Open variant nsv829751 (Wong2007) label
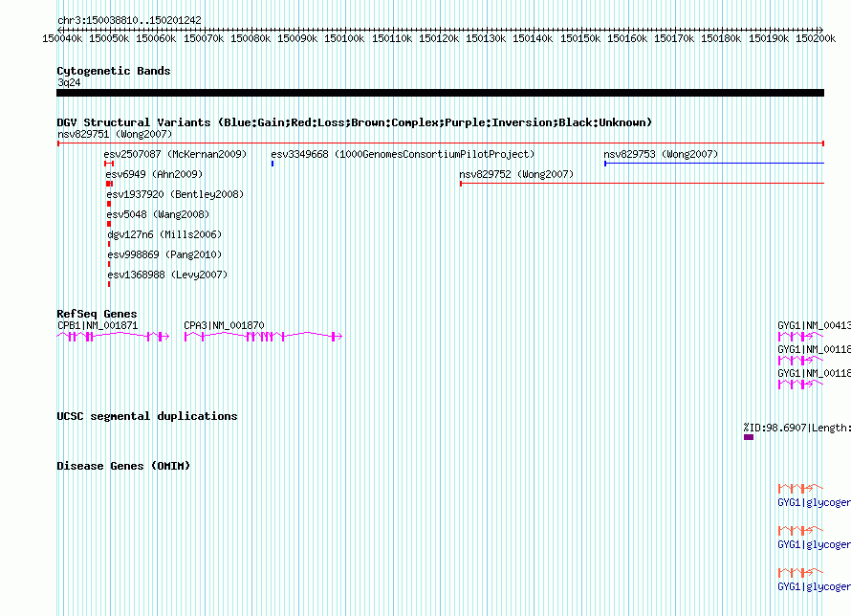The height and width of the screenshot is (616, 851). pos(115,134)
